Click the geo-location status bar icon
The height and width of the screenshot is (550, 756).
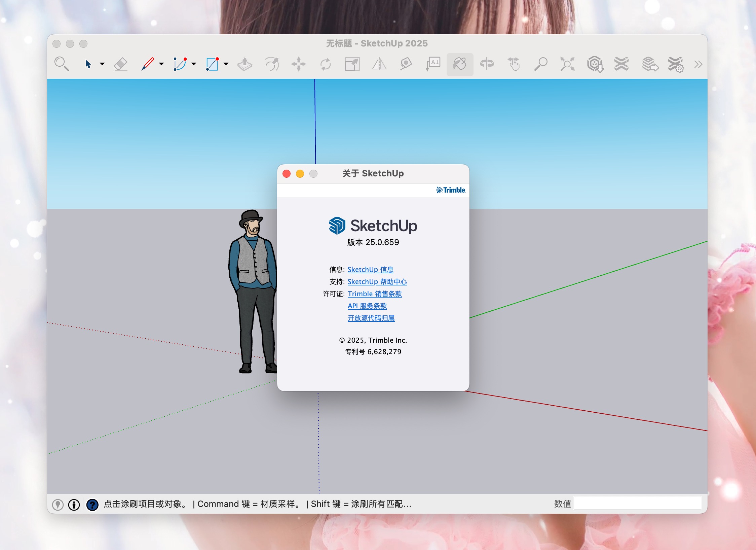[58, 505]
